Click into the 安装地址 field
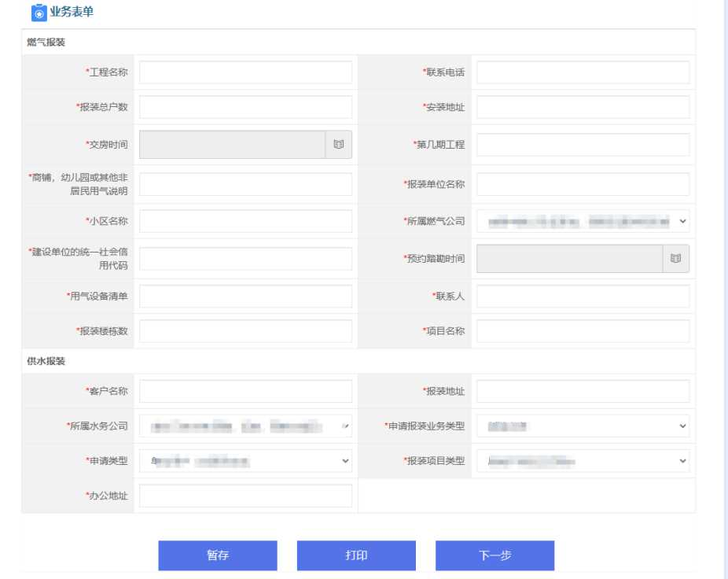This screenshot has height=579, width=728. (x=583, y=107)
